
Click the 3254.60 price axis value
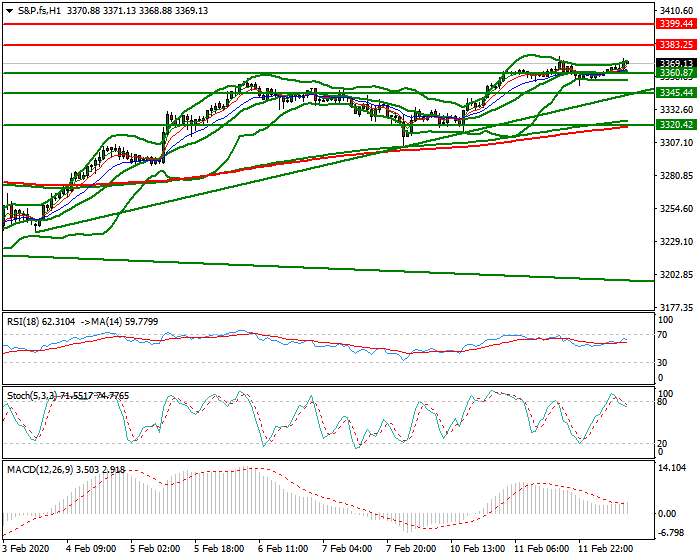677,209
